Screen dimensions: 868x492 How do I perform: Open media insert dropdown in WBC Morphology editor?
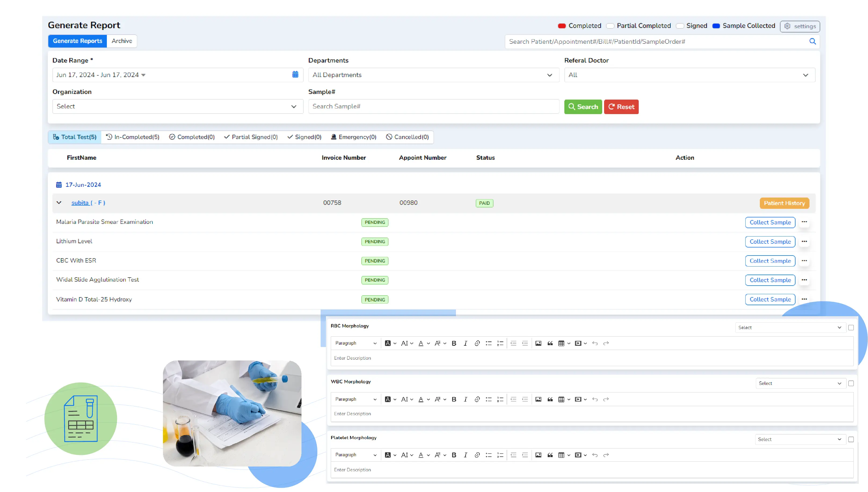[580, 399]
